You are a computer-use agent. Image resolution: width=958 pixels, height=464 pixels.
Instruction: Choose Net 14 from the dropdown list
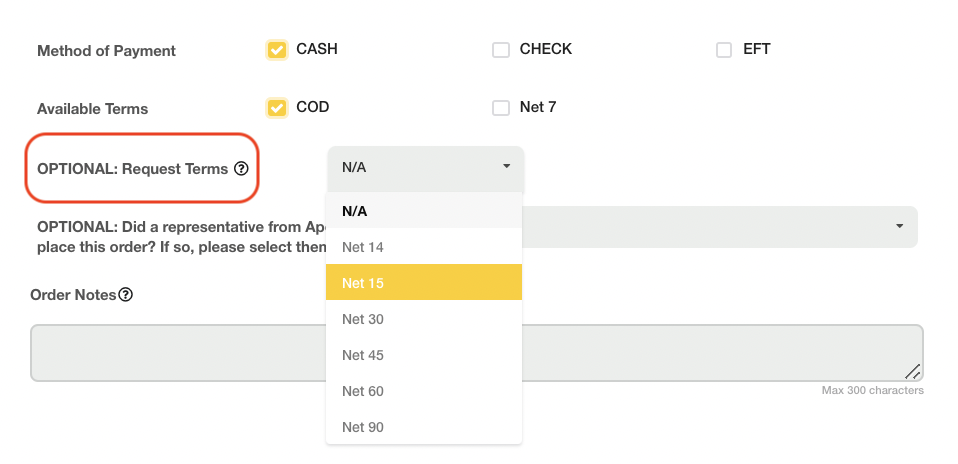(363, 247)
